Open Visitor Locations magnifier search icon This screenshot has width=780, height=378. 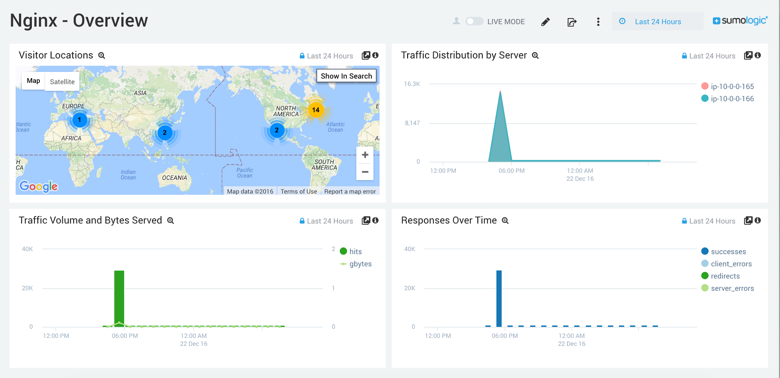[x=101, y=56]
